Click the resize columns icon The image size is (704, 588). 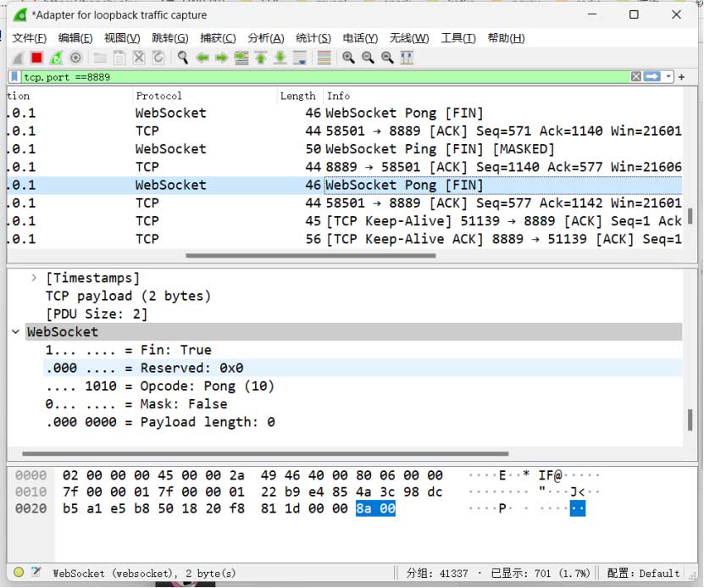[407, 58]
